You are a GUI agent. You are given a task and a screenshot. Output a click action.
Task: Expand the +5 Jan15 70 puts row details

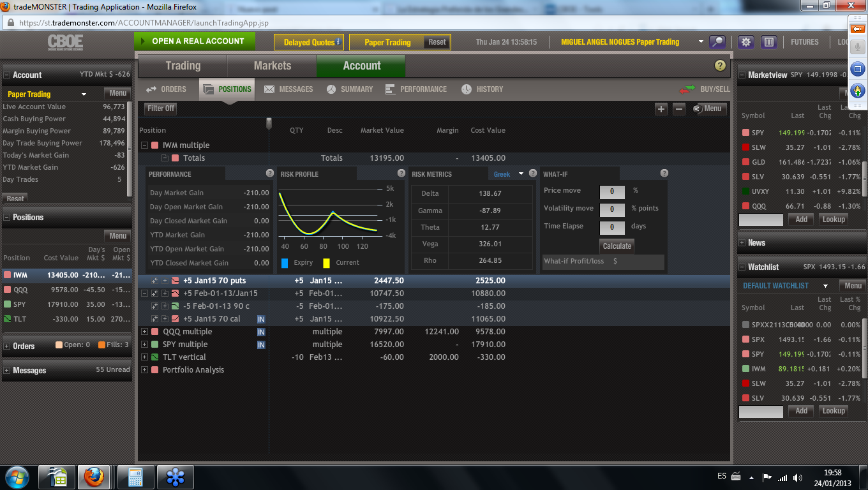point(165,281)
